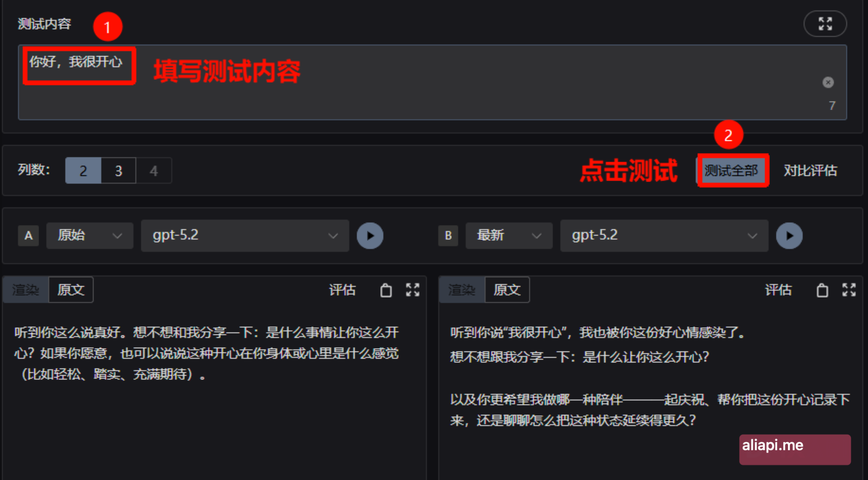This screenshot has height=480, width=868.
Task: Click the 测试全部 button
Action: point(731,171)
